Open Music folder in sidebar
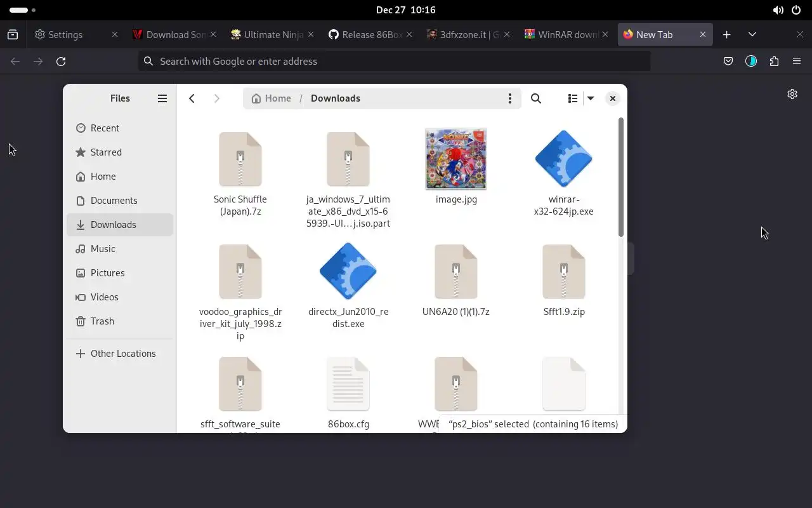This screenshot has height=508, width=812. [x=119, y=249]
